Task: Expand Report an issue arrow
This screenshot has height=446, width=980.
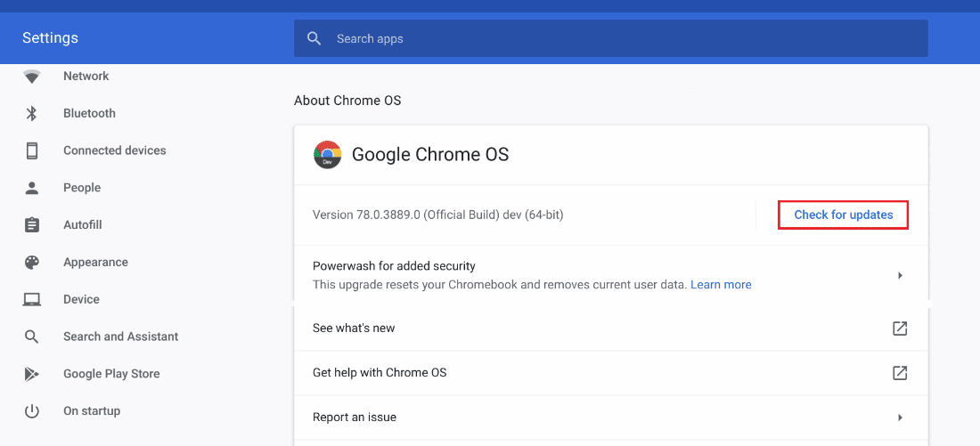Action: [900, 418]
